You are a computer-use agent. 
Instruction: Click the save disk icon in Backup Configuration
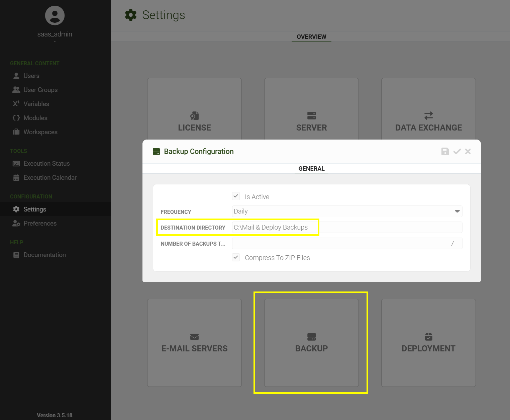445,152
